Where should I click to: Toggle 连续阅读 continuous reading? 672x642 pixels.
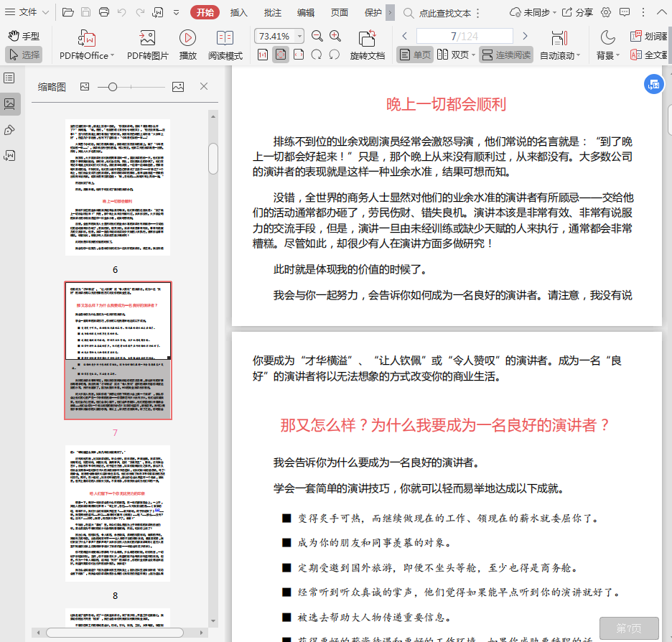tap(506, 55)
